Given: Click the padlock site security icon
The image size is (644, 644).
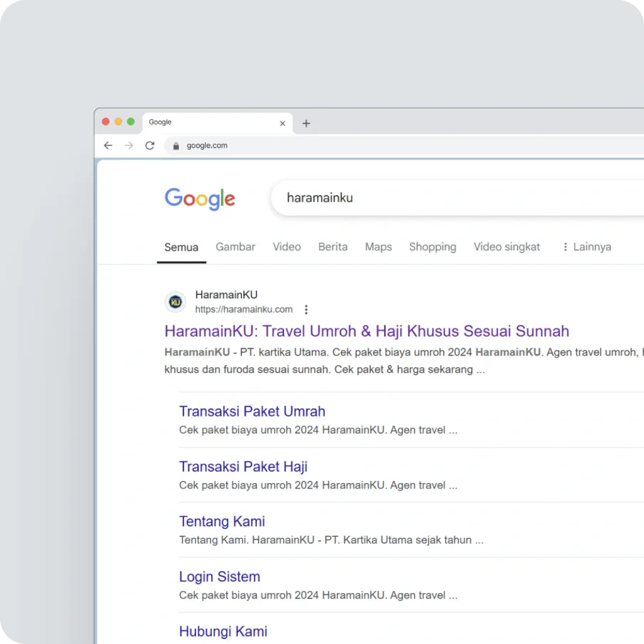Looking at the screenshot, I should [x=176, y=146].
